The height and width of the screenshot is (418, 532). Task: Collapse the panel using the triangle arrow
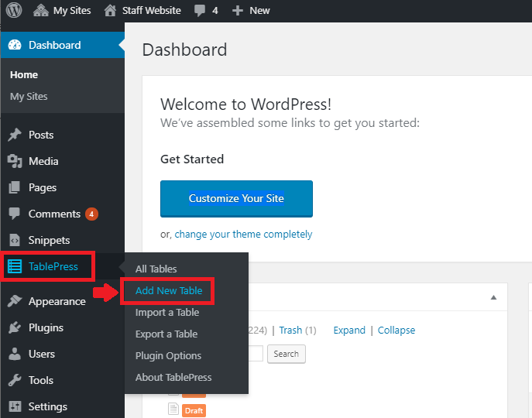pyautogui.click(x=493, y=297)
